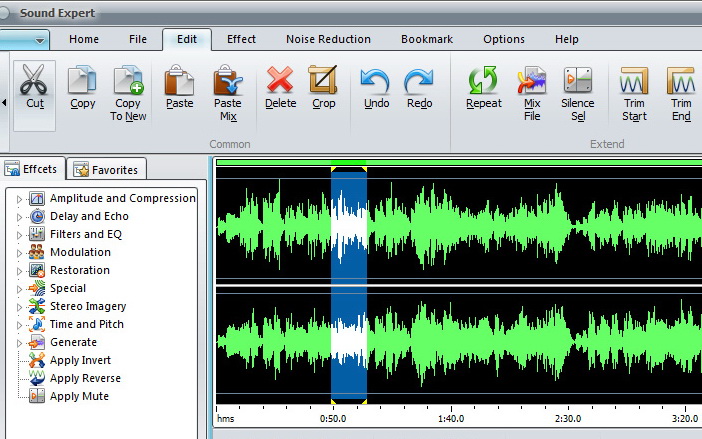702x439 pixels.
Task: Apply Silence Sel to selection
Action: (x=578, y=81)
